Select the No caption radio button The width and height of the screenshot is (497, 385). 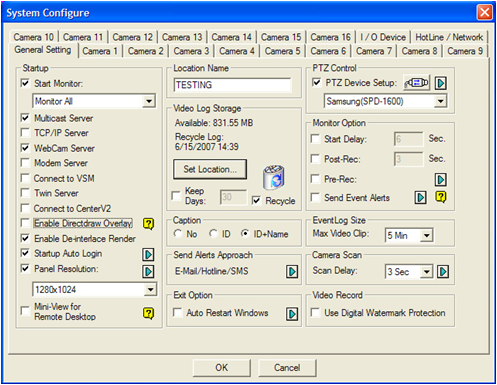point(178,234)
